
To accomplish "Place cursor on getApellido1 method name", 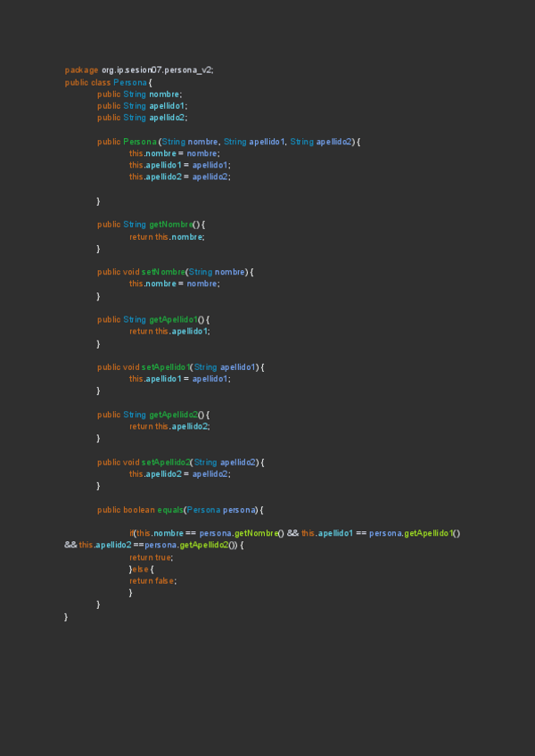I will [x=173, y=319].
